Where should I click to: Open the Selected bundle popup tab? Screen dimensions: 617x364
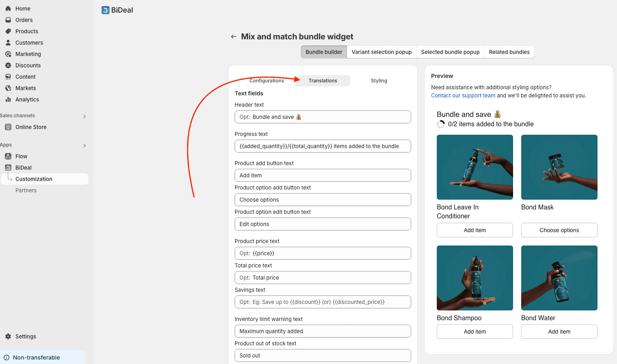(x=450, y=52)
